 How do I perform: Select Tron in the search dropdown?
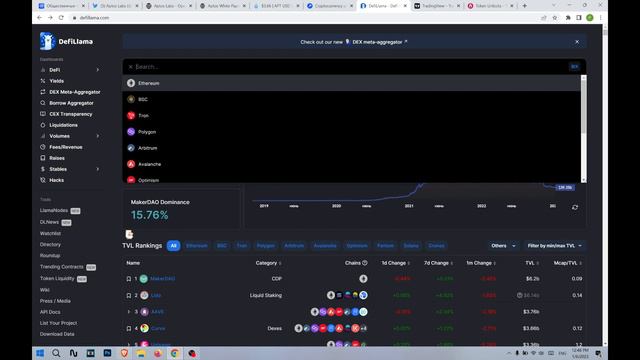[x=351, y=116]
